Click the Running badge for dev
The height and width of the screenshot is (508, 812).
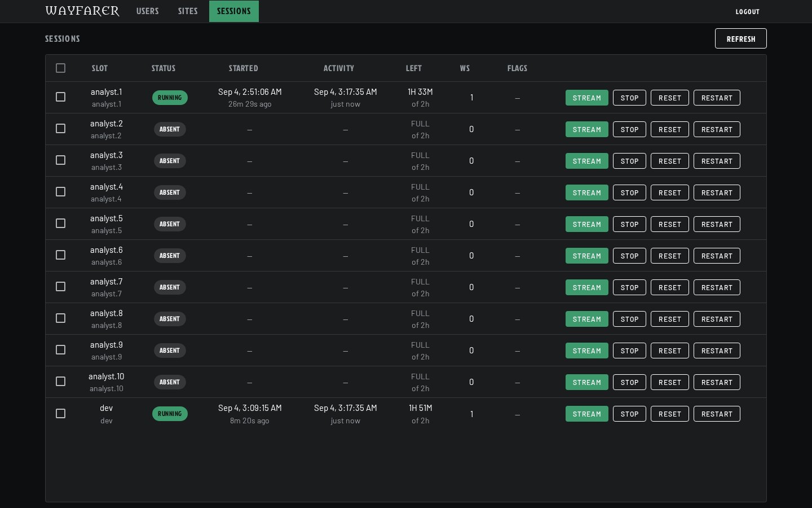coord(170,414)
